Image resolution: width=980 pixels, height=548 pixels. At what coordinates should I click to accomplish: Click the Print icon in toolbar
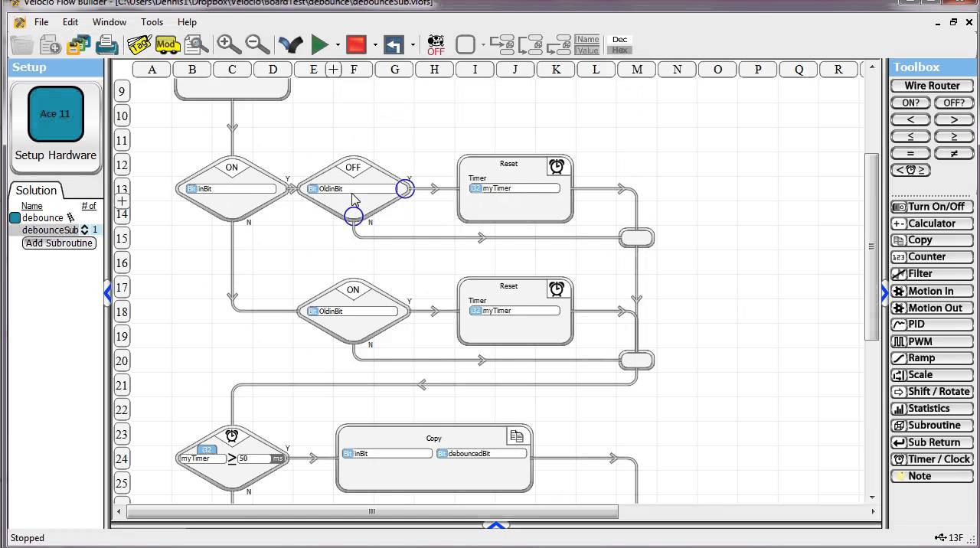point(106,44)
